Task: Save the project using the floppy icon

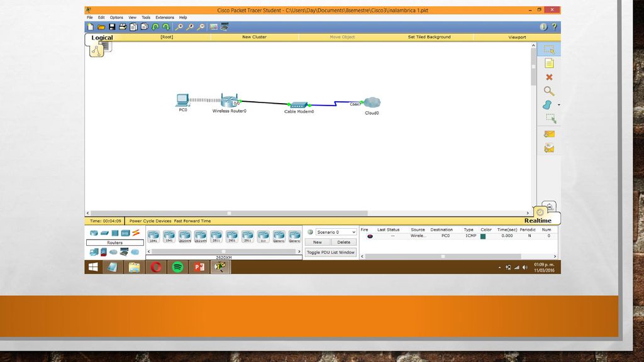Action: [x=112, y=27]
